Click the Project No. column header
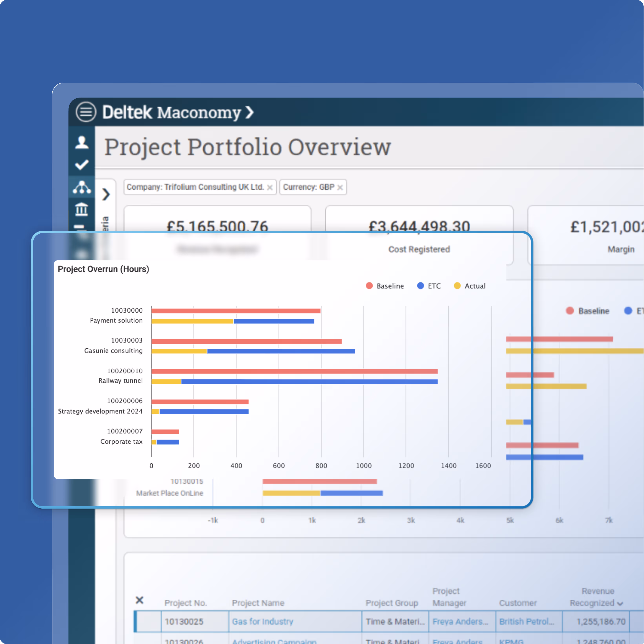This screenshot has height=644, width=644. pyautogui.click(x=186, y=603)
